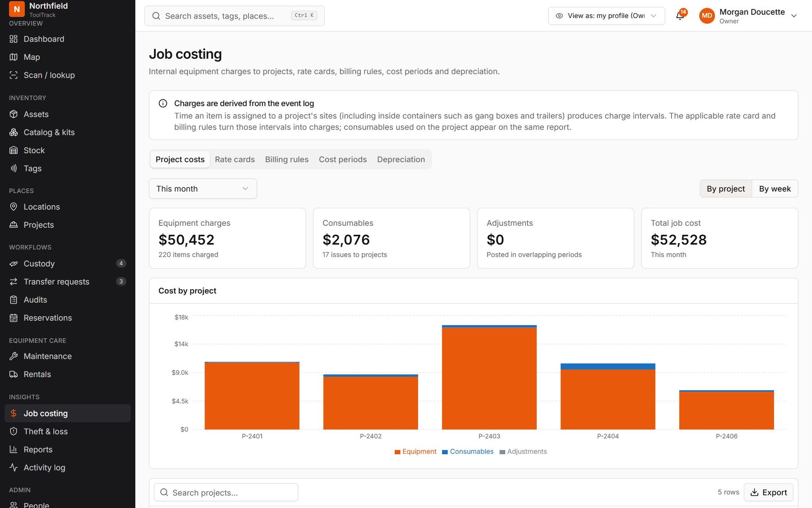The width and height of the screenshot is (812, 508).
Task: Click the Ctrl K shortcut hint
Action: coord(304,15)
